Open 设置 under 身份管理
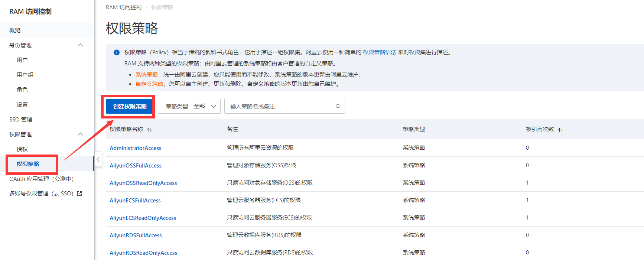Screen dimensions: 644x260 point(22,104)
